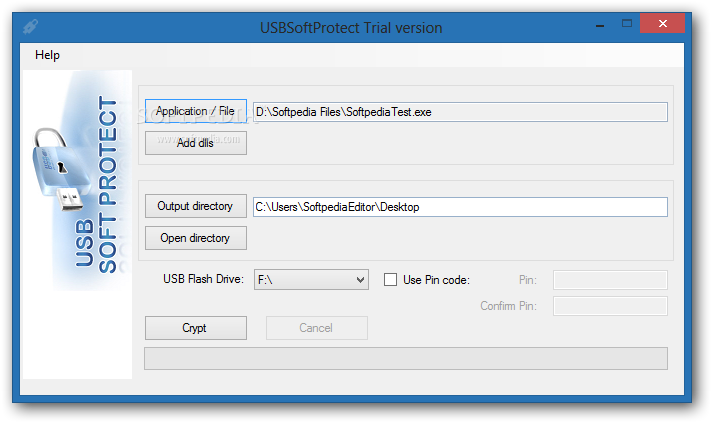Image resolution: width=712 pixels, height=423 pixels.
Task: Open the Help menu
Action: pyautogui.click(x=47, y=55)
